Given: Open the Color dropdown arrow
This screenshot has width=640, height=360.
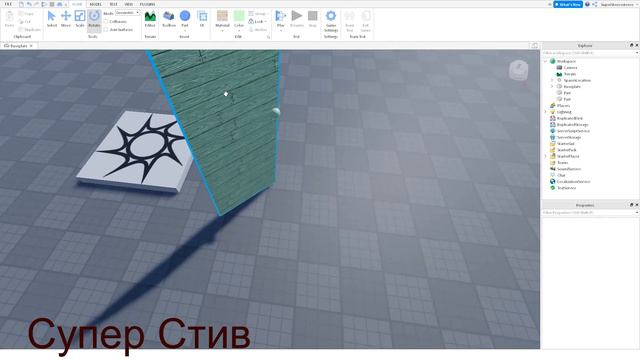Looking at the screenshot, I should click(x=239, y=31).
